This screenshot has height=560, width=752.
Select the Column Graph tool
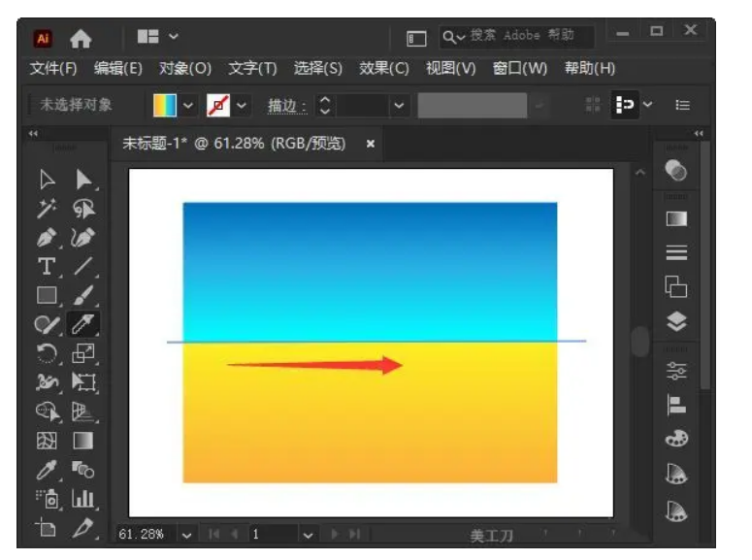pos(83,499)
